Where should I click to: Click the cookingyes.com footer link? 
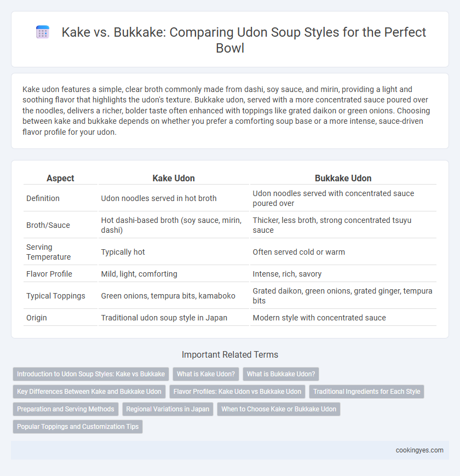pos(419,450)
